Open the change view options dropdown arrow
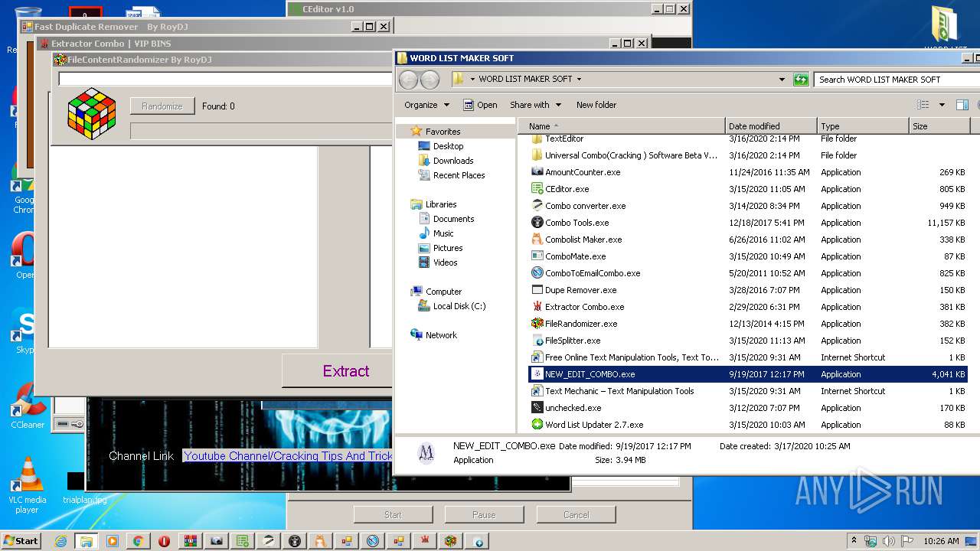Image resolution: width=980 pixels, height=551 pixels. (x=942, y=105)
